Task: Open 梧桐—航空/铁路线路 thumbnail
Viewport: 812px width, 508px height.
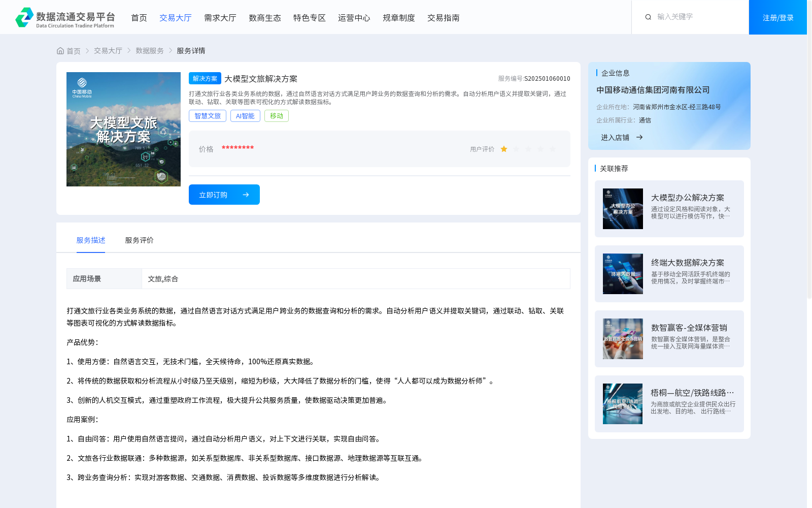Action: point(623,404)
